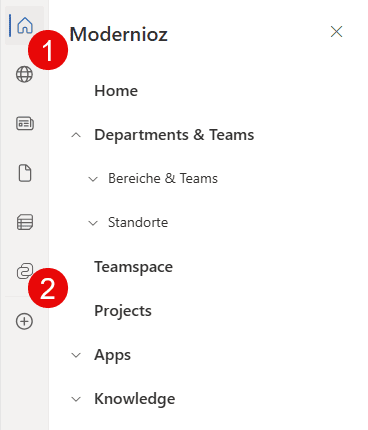The width and height of the screenshot is (368, 430).
Task: Collapse Departments & Teams chevron
Action: tap(76, 135)
